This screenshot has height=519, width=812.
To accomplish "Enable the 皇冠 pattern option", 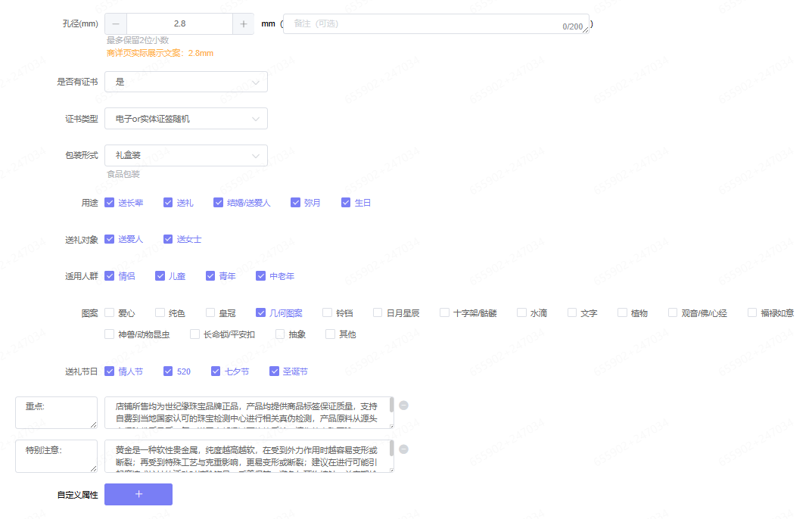I will (210, 312).
